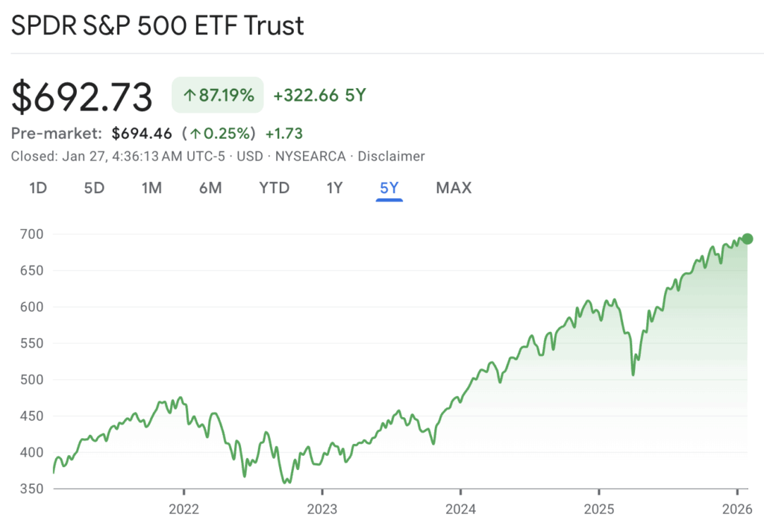Switch chart to 1Y range

click(334, 187)
